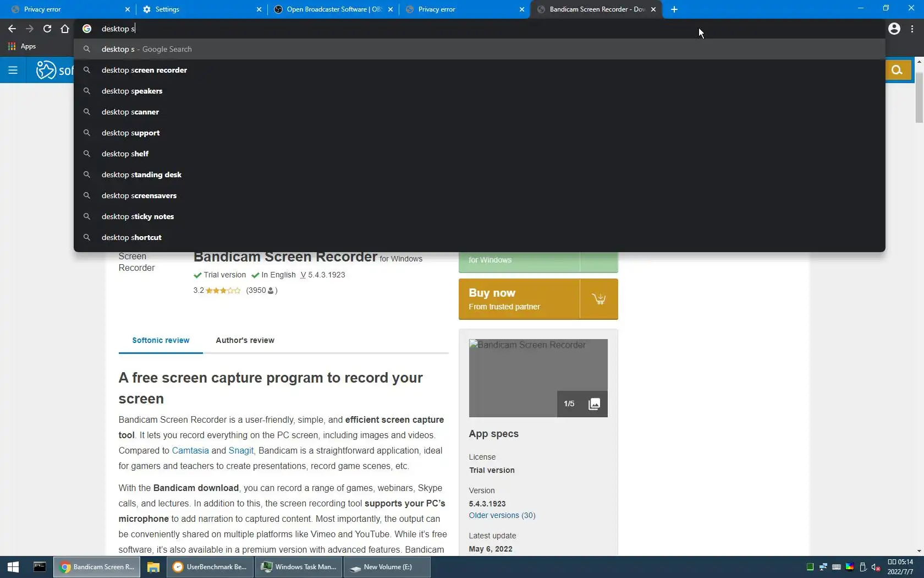Open the Apps bookmarks shortcut
Image resolution: width=924 pixels, height=578 pixels.
[x=22, y=46]
